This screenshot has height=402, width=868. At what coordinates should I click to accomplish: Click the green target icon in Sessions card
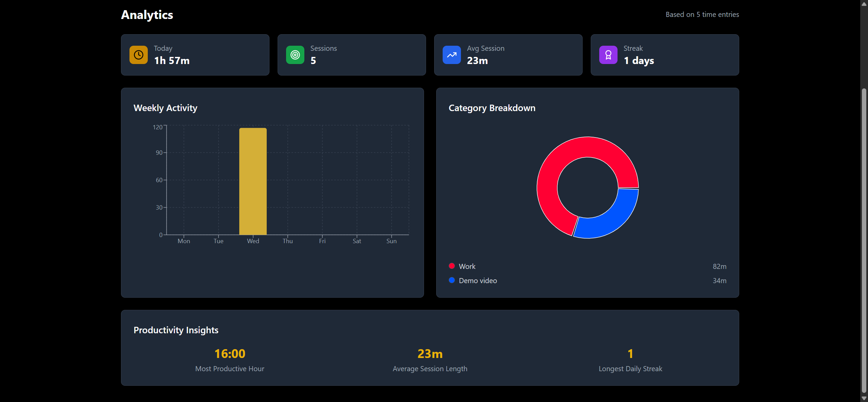click(295, 55)
